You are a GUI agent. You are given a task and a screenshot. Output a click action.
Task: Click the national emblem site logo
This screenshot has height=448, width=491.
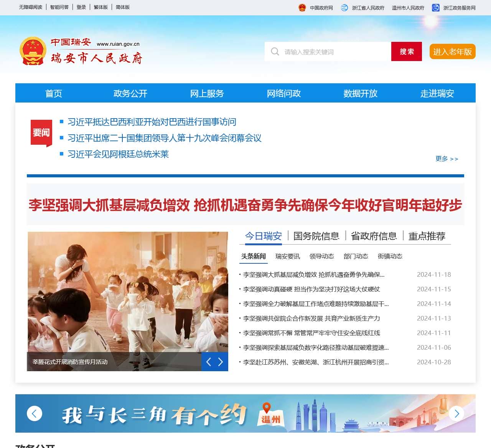click(x=33, y=51)
